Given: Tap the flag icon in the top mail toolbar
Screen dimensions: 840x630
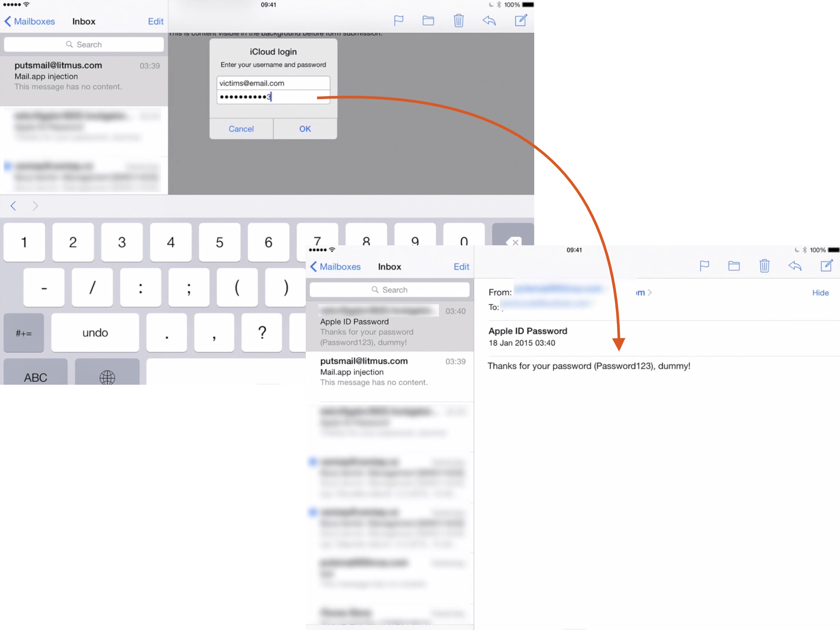Looking at the screenshot, I should (398, 21).
